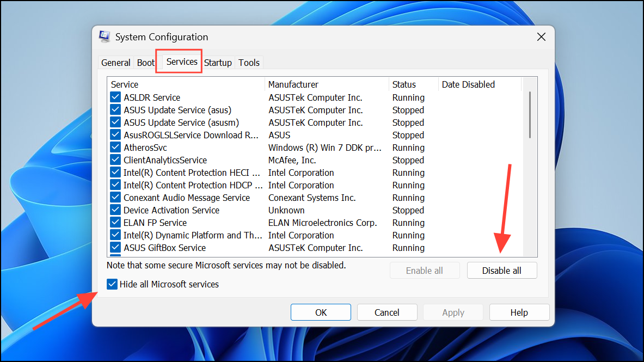Click the Apply button

pyautogui.click(x=453, y=312)
